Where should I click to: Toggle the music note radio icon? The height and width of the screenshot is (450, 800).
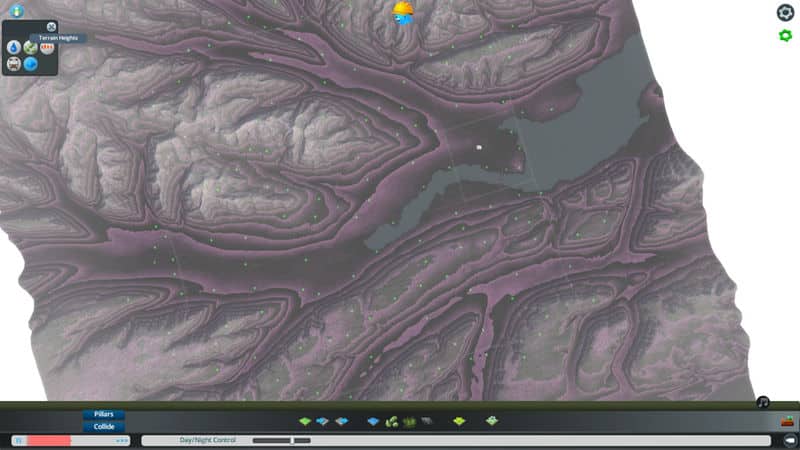pyautogui.click(x=762, y=402)
